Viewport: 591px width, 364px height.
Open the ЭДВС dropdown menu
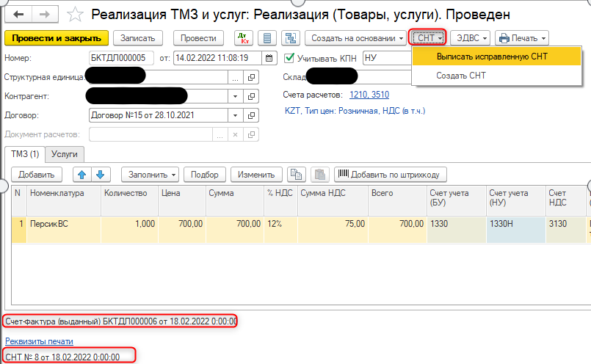470,38
